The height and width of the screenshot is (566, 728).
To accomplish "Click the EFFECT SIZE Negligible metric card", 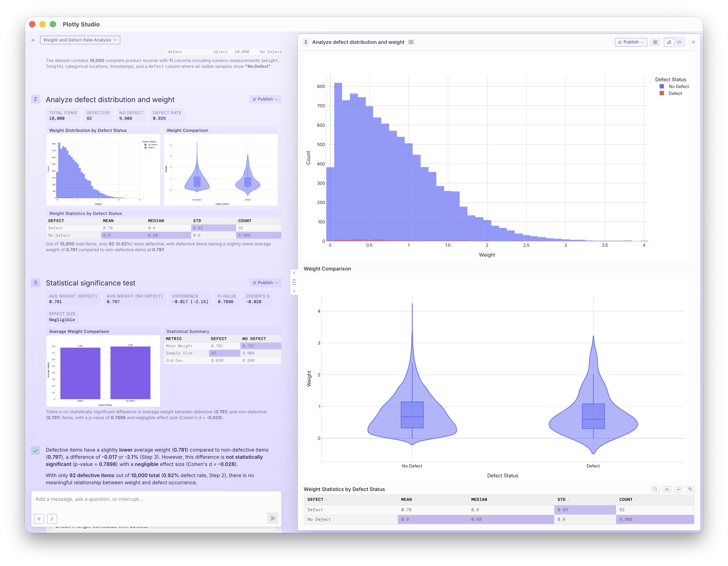I will [62, 317].
